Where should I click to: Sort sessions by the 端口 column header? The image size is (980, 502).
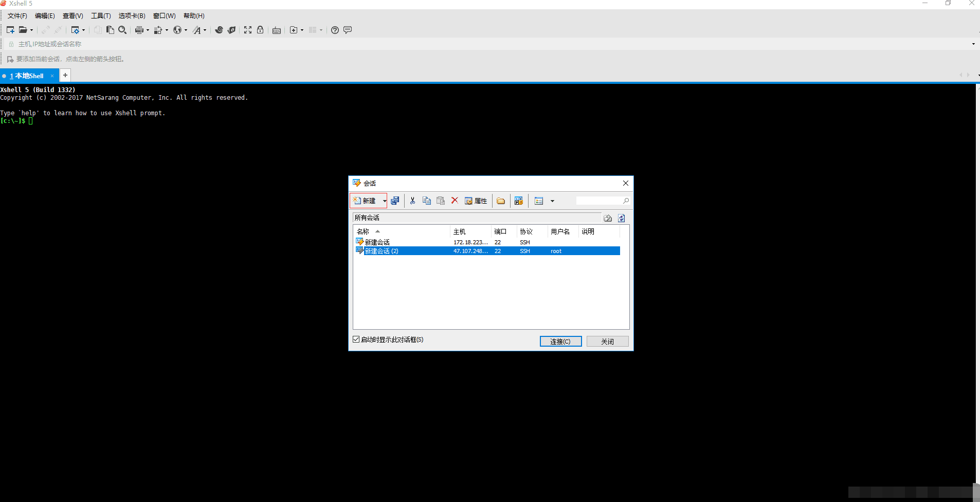click(x=504, y=231)
